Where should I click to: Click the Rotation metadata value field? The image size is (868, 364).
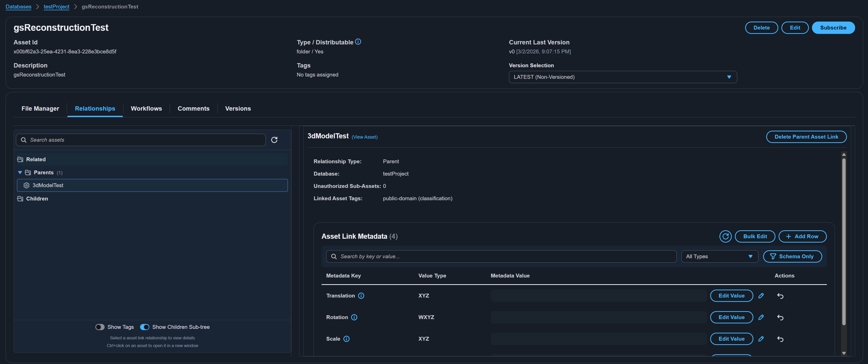click(598, 317)
